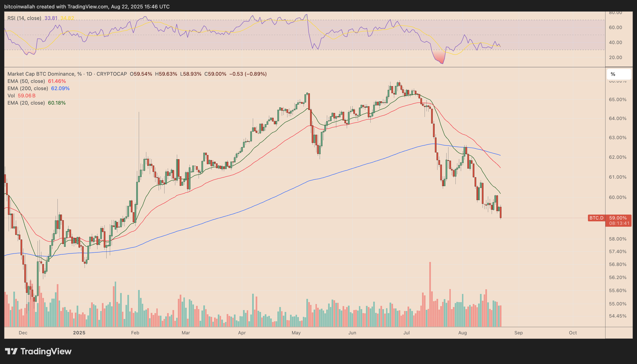Hide the EMA (50, close) overlay

tap(26, 81)
